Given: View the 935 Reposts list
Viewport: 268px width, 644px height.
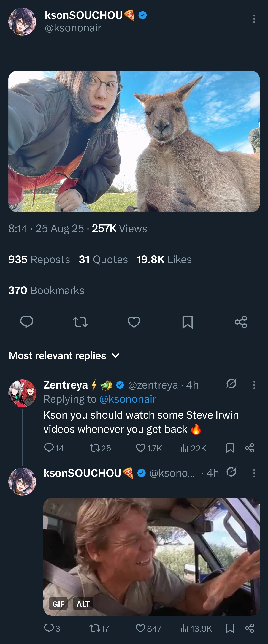Looking at the screenshot, I should (39, 259).
